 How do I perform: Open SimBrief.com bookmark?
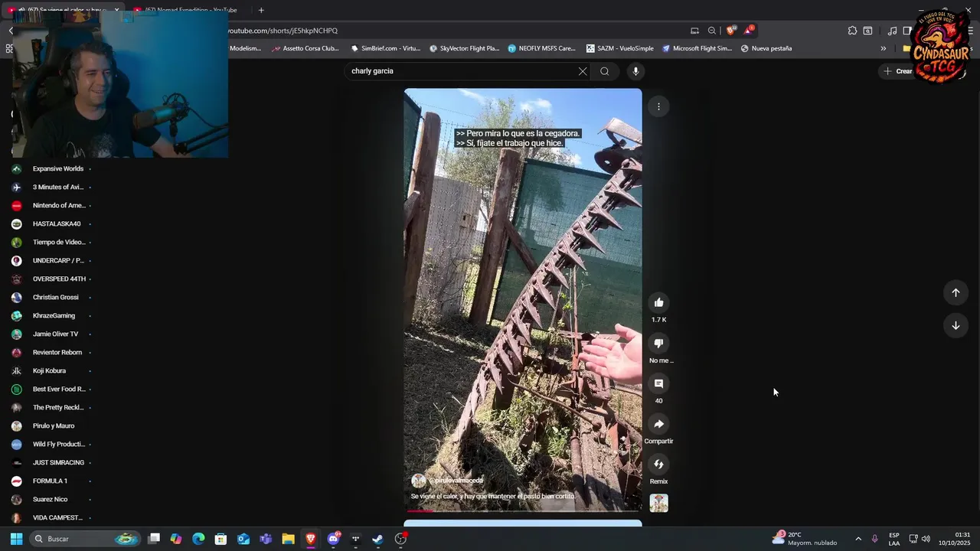point(385,48)
